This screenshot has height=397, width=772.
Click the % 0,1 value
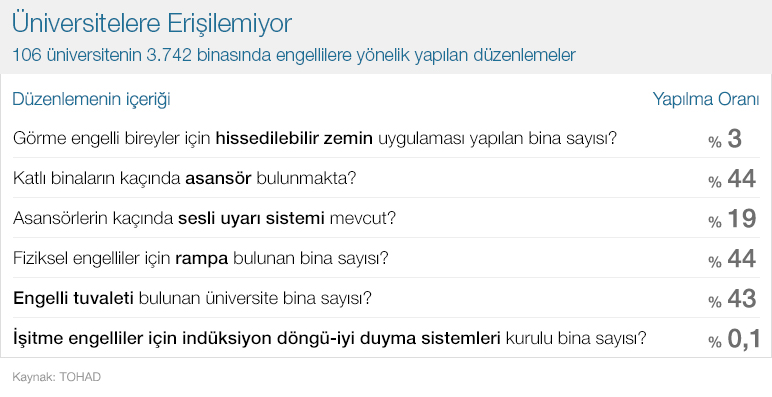click(734, 339)
